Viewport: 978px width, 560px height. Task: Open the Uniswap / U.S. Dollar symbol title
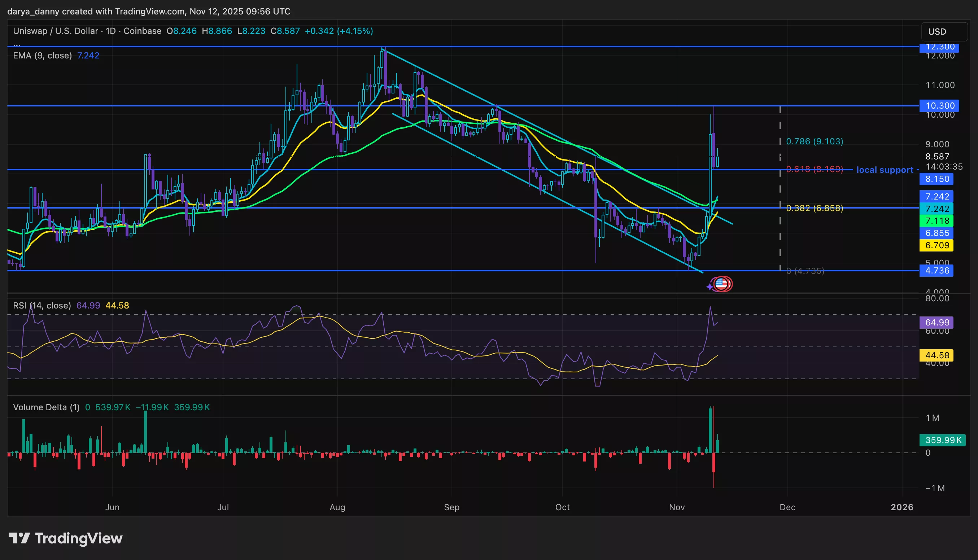pos(56,31)
